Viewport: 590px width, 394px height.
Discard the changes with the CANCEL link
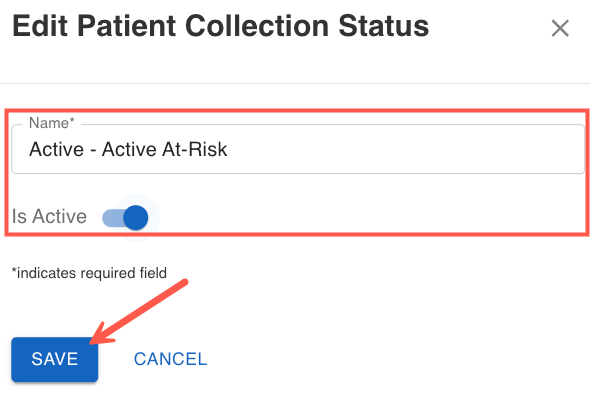coord(170,359)
